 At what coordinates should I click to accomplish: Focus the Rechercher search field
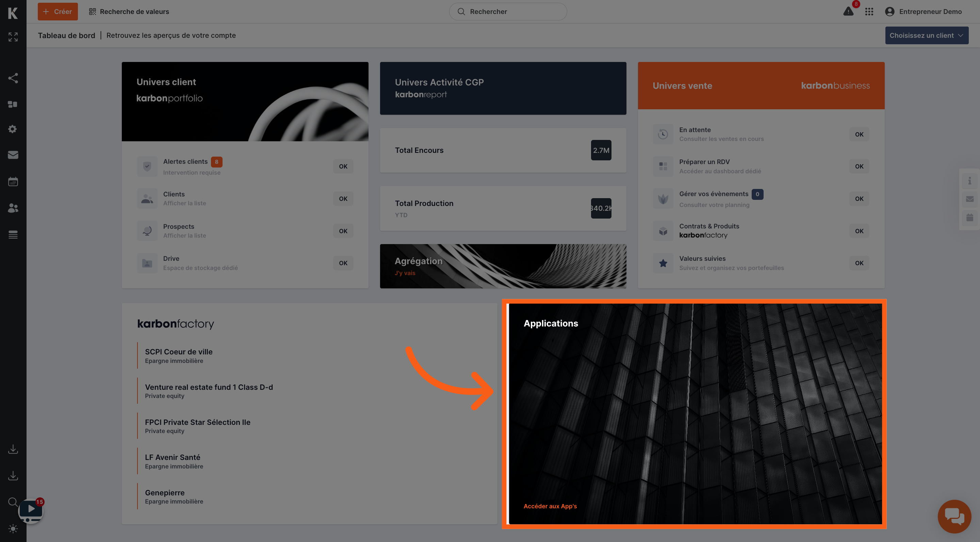tap(508, 12)
